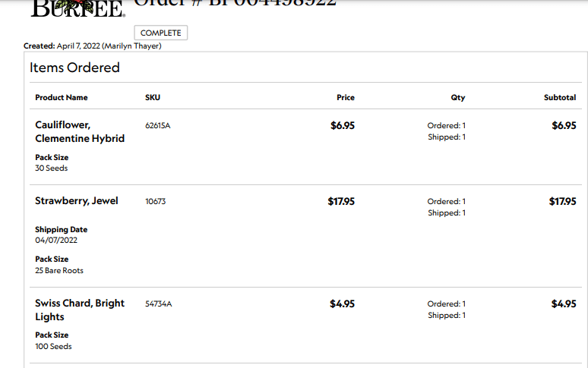Viewport: 588px width, 368px height.
Task: Click the order created date line
Action: (93, 46)
